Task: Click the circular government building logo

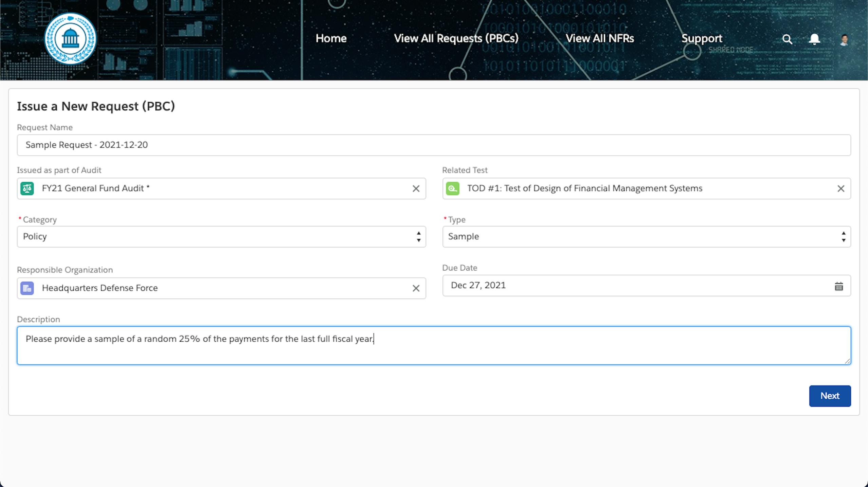Action: point(71,38)
